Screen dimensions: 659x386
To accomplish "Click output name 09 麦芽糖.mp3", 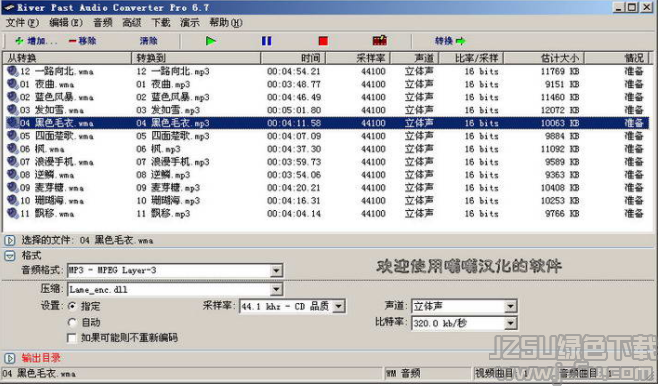I will point(168,188).
